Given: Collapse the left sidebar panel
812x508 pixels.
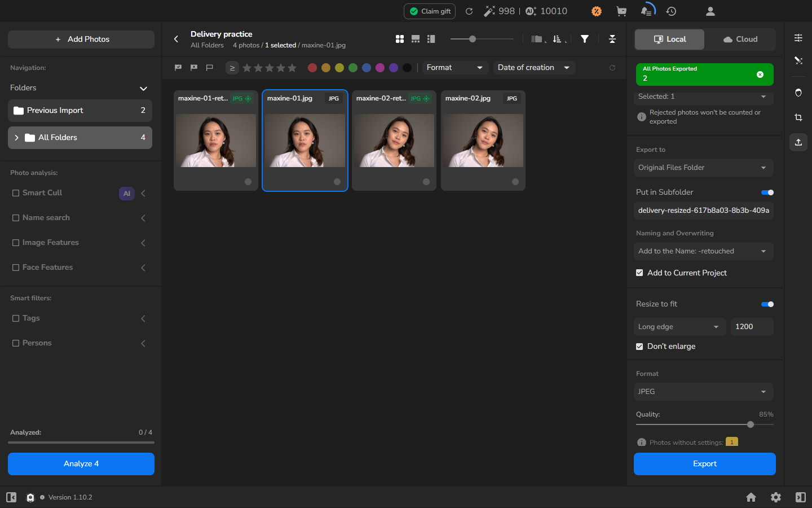Looking at the screenshot, I should (11, 497).
